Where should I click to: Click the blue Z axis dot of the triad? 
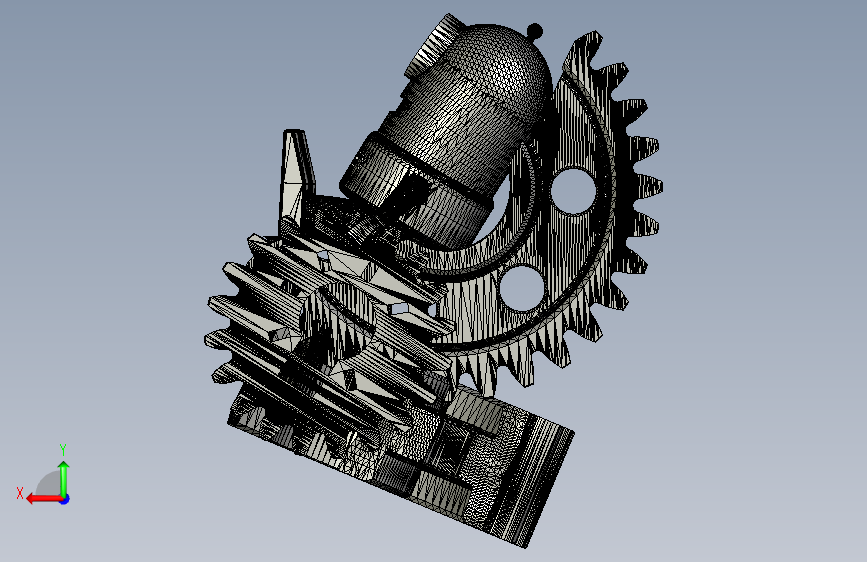[65, 499]
